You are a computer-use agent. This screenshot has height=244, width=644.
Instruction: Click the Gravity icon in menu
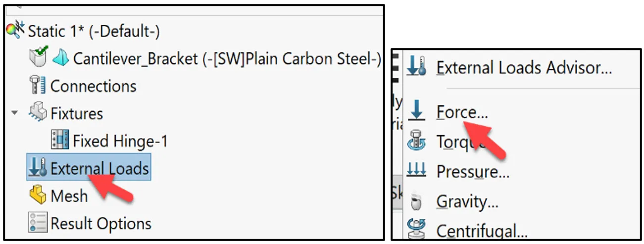click(416, 201)
